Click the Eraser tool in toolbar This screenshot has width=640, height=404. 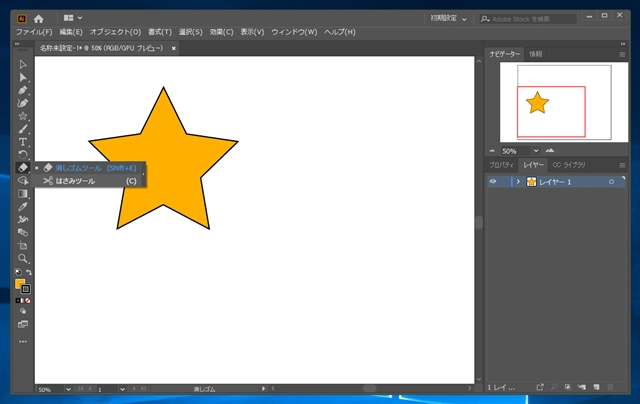tap(23, 167)
